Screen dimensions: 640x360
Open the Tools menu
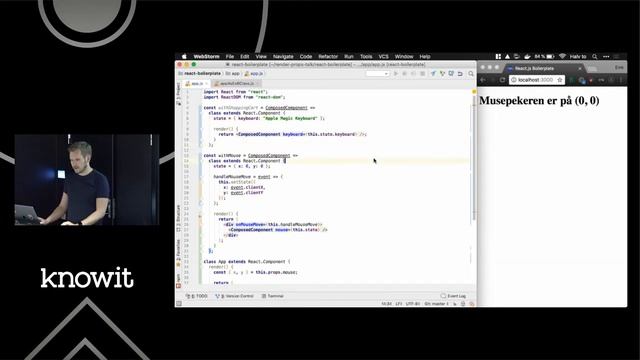pos(366,57)
